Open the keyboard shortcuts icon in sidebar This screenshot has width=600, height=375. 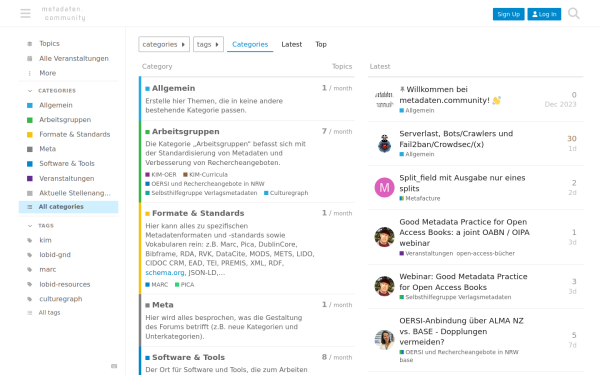114,366
